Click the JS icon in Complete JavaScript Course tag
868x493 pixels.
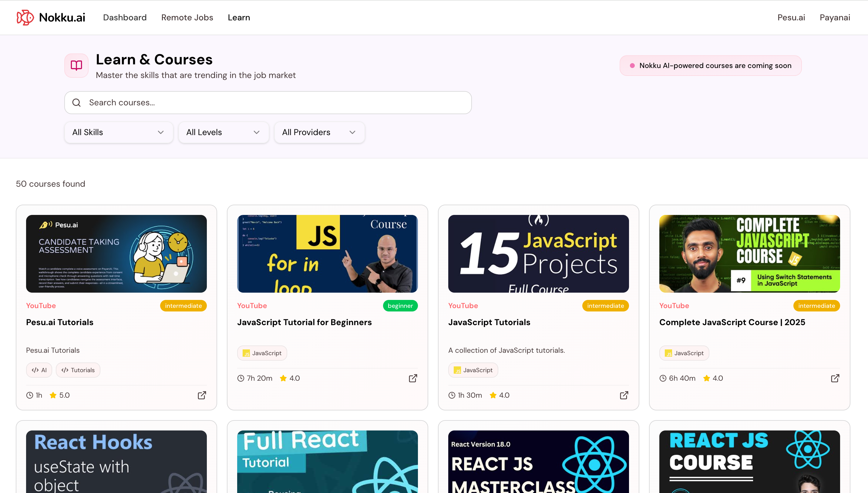coord(668,353)
